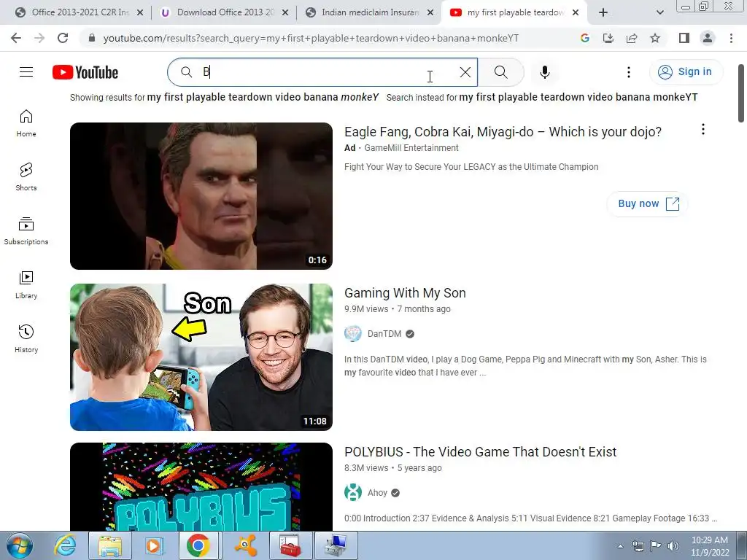
Task: Close the Office 2013-2021 C2R tab
Action: coord(140,12)
